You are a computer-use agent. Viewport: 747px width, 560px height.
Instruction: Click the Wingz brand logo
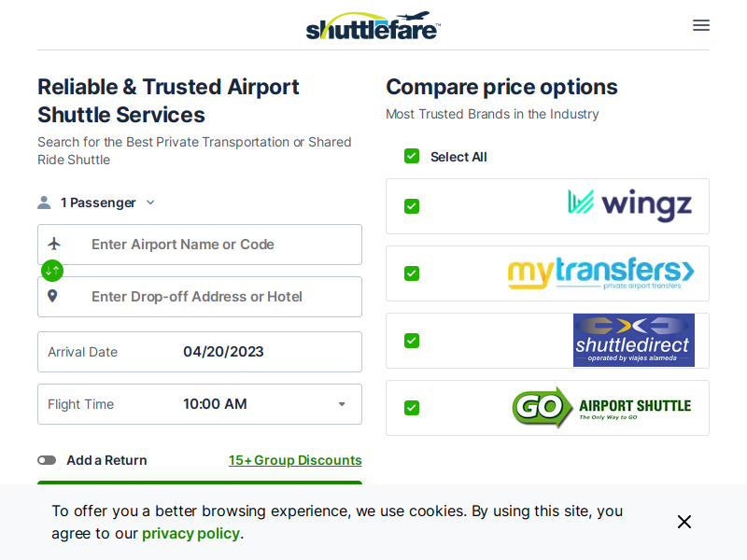coord(629,205)
